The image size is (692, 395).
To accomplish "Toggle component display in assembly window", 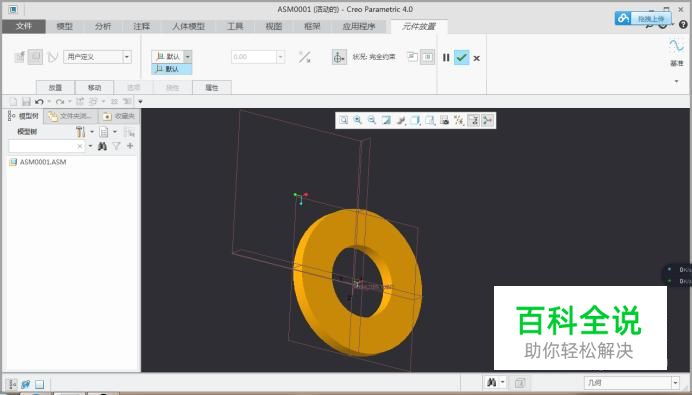I will [x=427, y=57].
